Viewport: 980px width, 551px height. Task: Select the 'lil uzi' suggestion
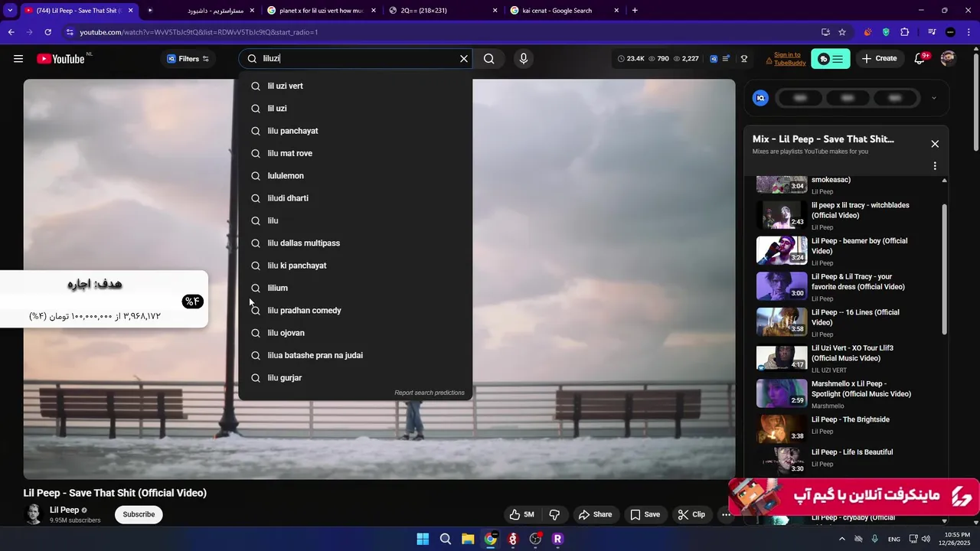[x=355, y=109]
